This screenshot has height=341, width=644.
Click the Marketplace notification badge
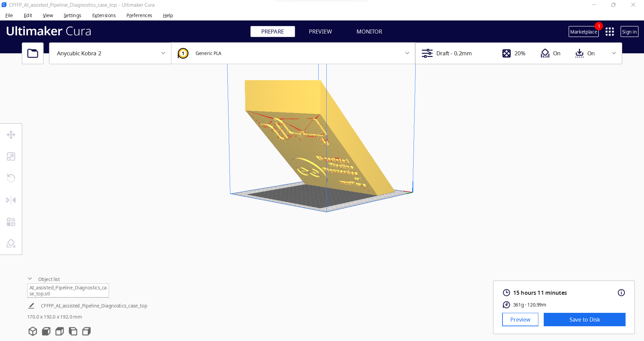599,26
